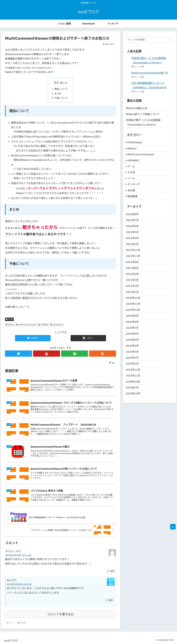The height and width of the screenshot is (644, 177).
Task: Click the kui avatar in reply comment
Action: [111, 582]
